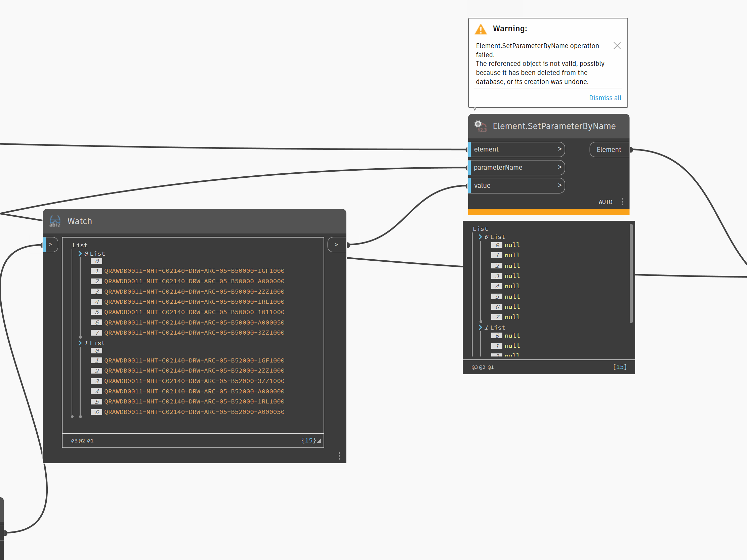747x560 pixels.
Task: Select item ending B52000-3ZZ1000
Action: [x=194, y=381]
